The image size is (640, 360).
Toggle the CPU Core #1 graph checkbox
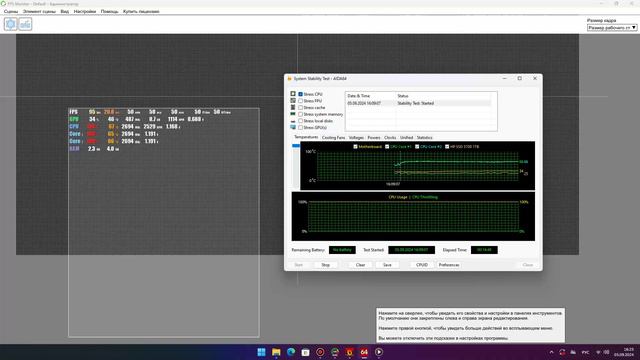pyautogui.click(x=387, y=147)
